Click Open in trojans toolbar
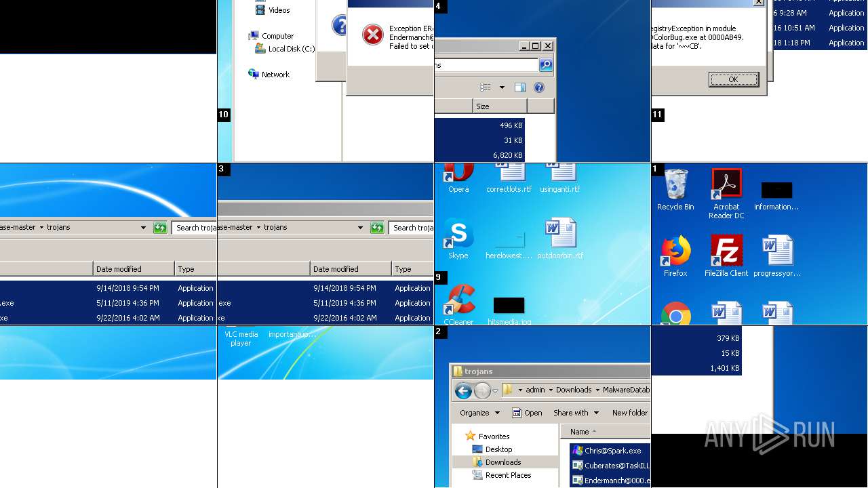The image size is (868, 488). tap(528, 413)
